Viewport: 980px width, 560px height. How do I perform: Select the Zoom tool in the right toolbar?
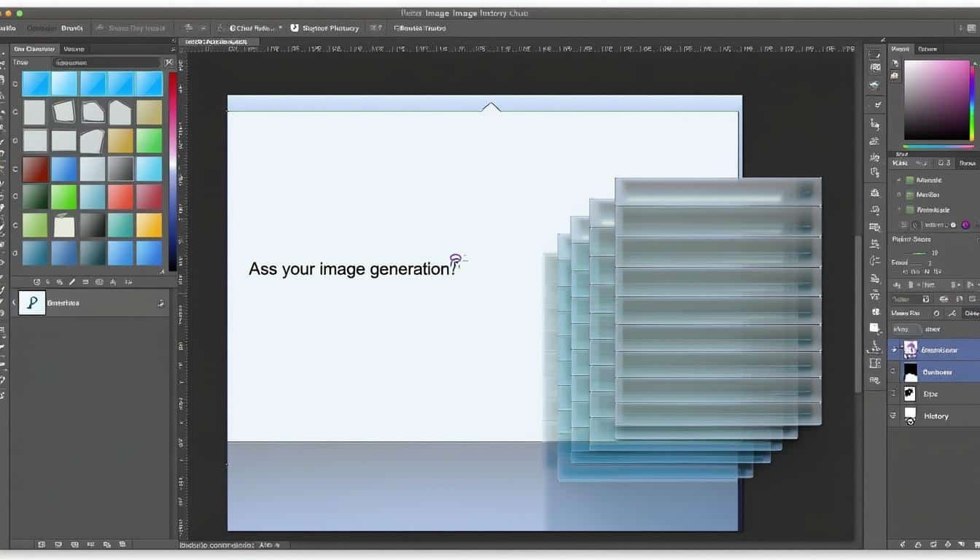(x=874, y=379)
